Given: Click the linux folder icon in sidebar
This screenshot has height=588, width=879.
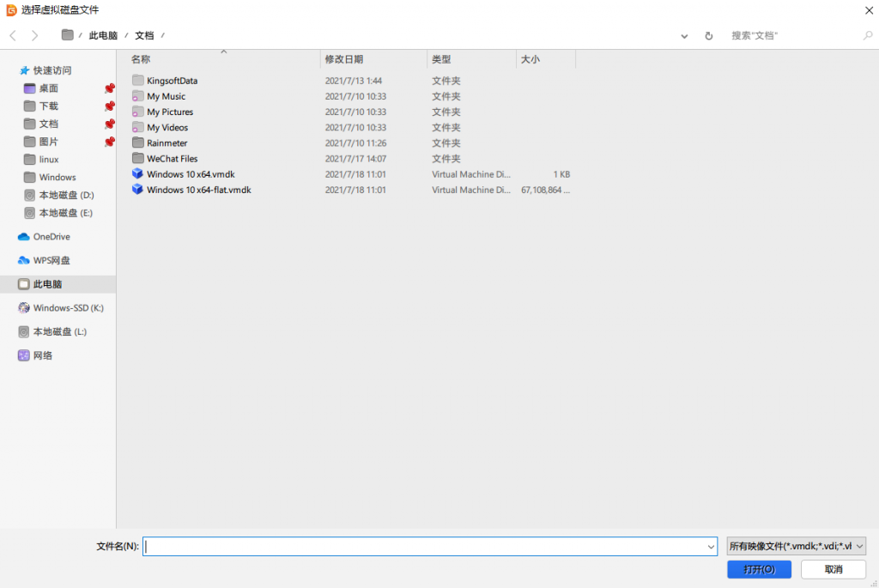Looking at the screenshot, I should (30, 160).
